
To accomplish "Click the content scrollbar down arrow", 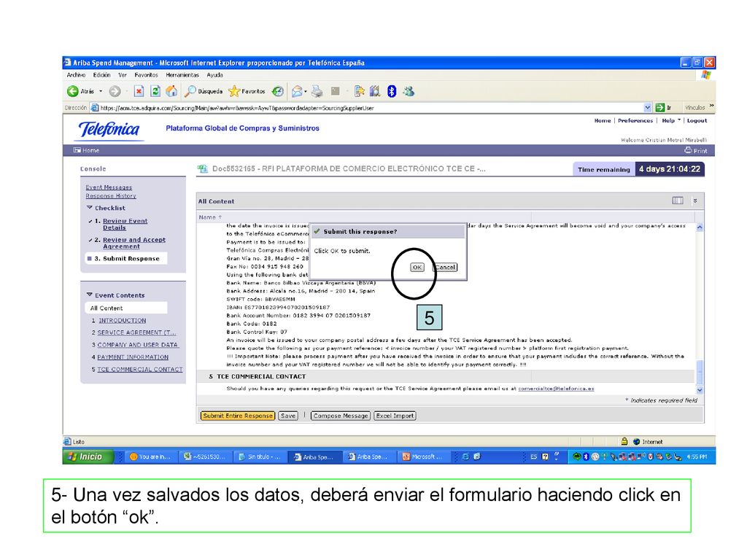I will (x=700, y=390).
